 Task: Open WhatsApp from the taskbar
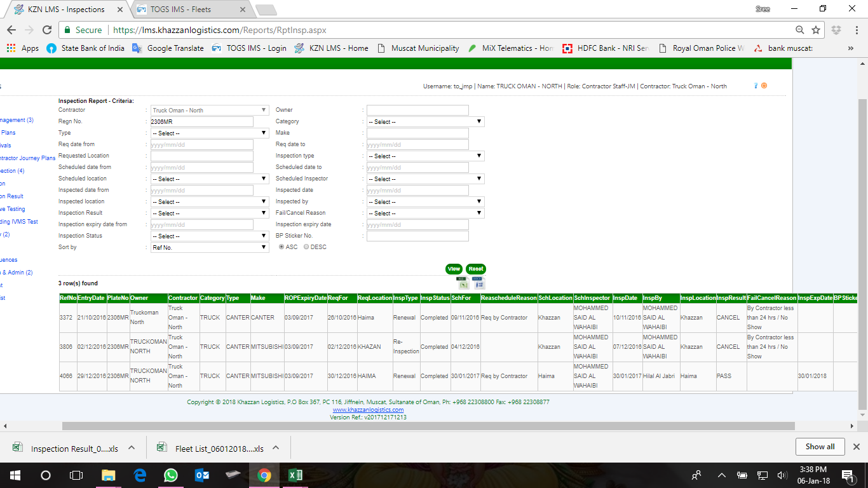171,475
